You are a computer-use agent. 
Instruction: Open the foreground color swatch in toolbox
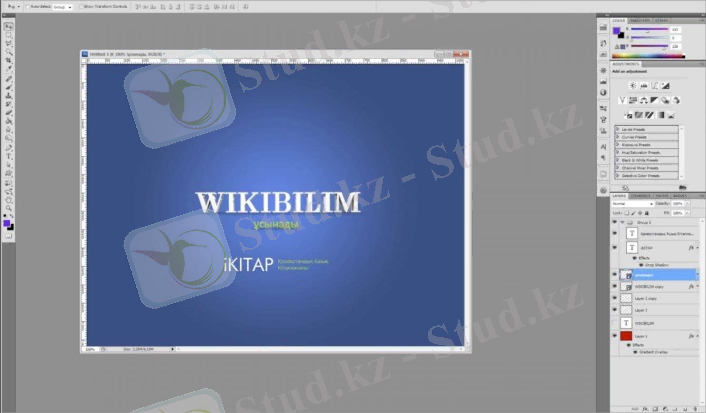tap(6, 222)
